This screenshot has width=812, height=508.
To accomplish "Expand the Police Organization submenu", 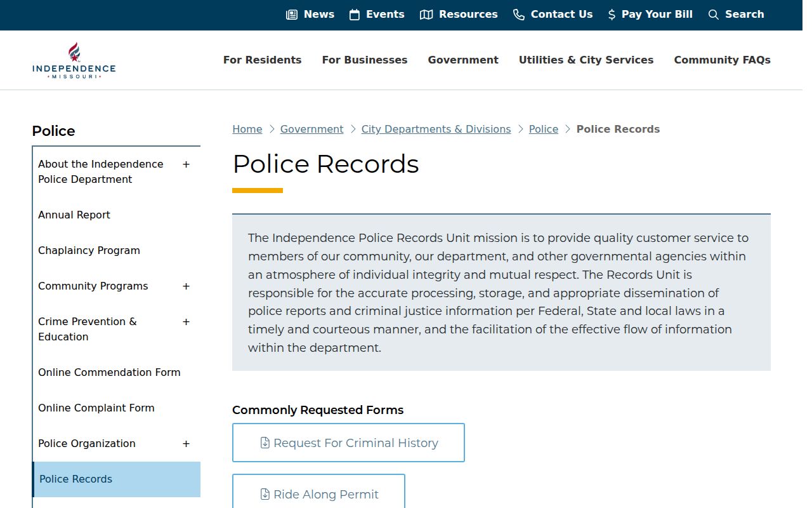I will [x=186, y=444].
